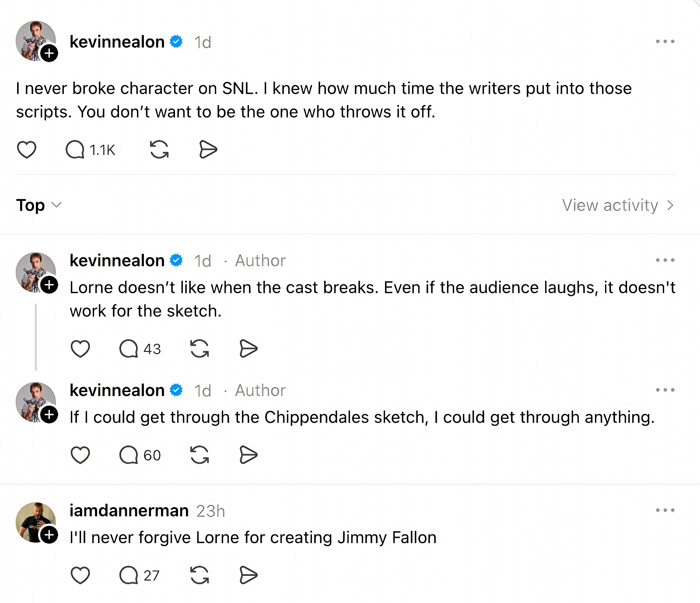This screenshot has width=700, height=603.
Task: Open options on the Lorne cast-breaks reply
Action: click(x=665, y=260)
